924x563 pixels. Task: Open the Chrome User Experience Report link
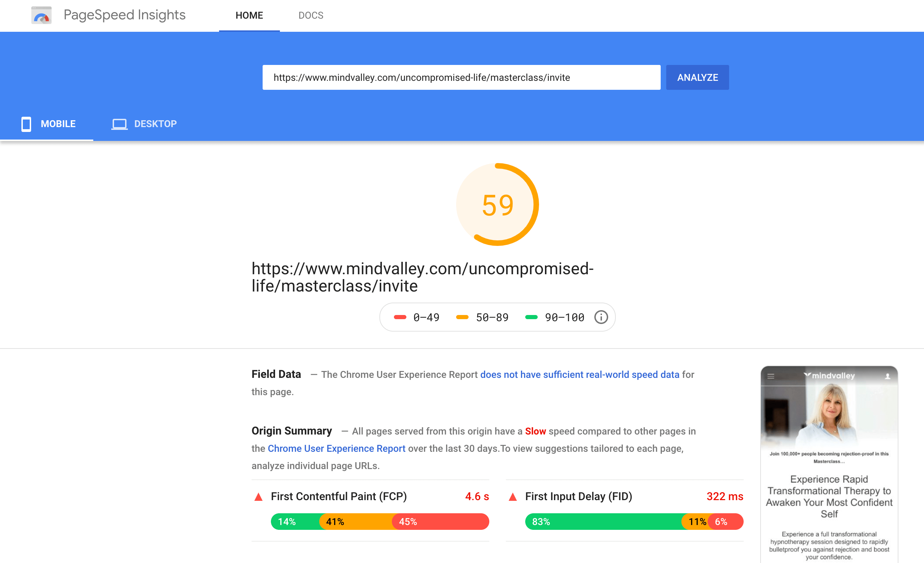(336, 448)
